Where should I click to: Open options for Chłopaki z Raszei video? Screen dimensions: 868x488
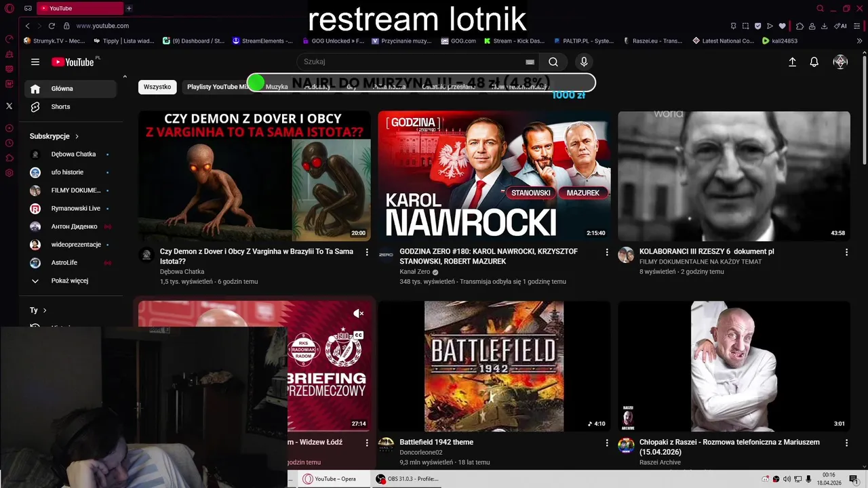[846, 443]
